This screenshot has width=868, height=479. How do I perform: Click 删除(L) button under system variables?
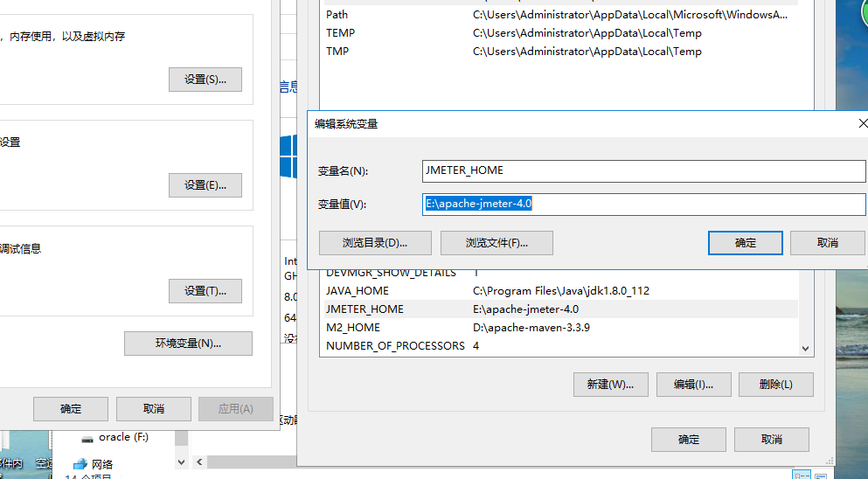click(776, 385)
